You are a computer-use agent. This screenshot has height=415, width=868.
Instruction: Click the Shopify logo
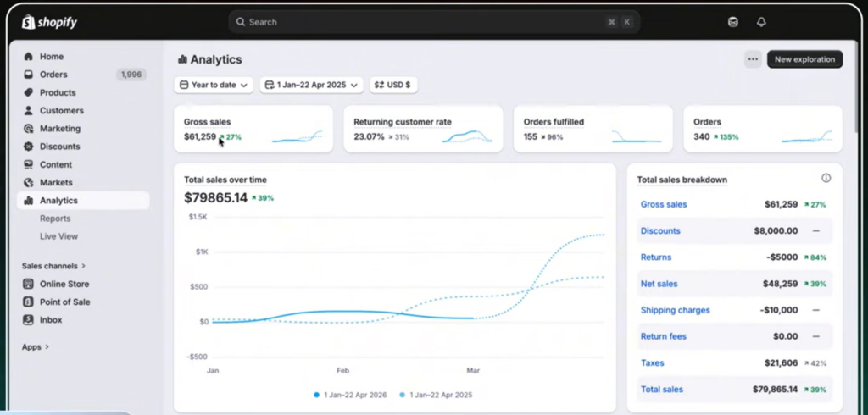click(x=49, y=22)
